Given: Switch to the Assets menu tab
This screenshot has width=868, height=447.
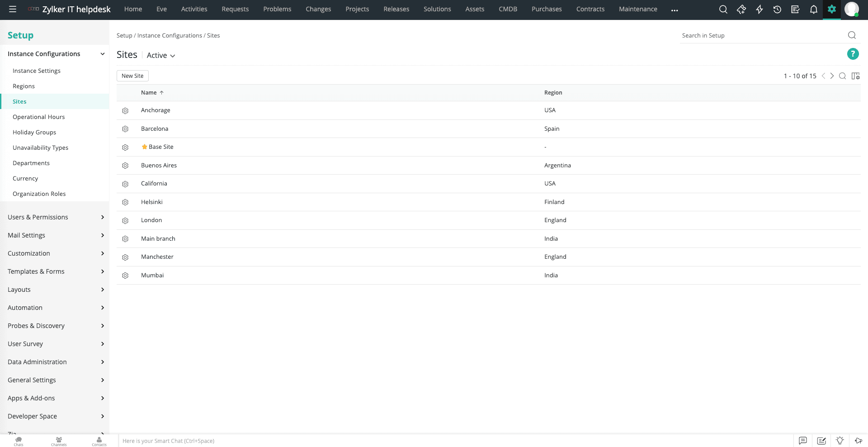Looking at the screenshot, I should click(474, 9).
